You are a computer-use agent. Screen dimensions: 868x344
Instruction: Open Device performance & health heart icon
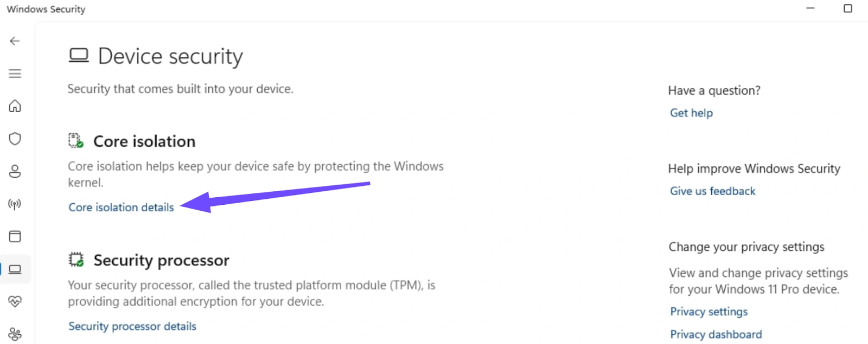click(15, 301)
